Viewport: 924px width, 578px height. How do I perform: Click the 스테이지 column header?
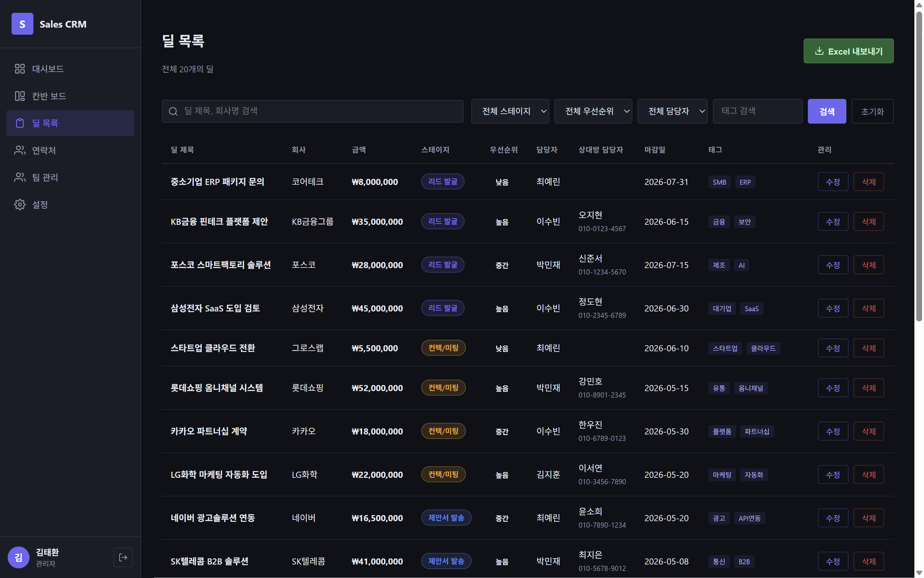435,150
